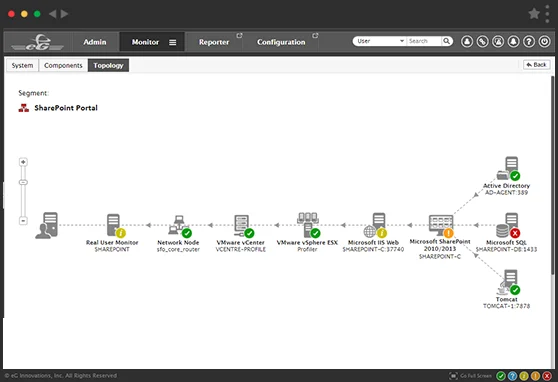This screenshot has width=558, height=382.
Task: Click the SHAREPOINT-C:37740 text
Action: 373,250
